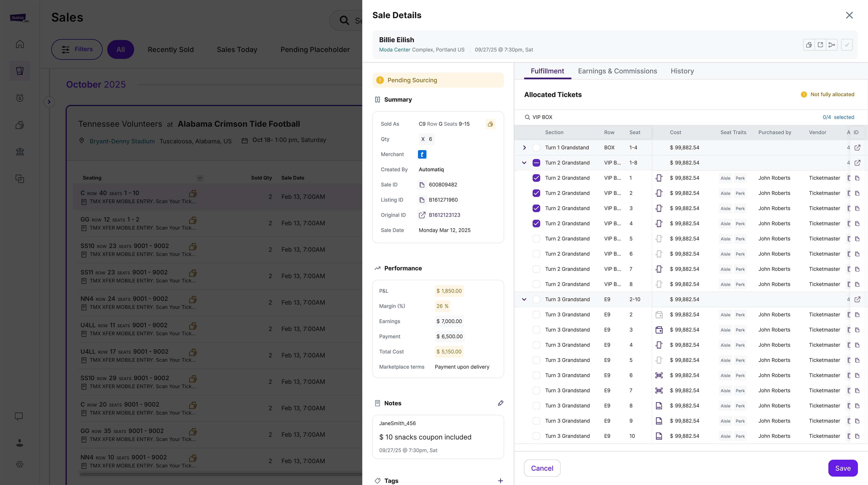Collapse the Turn 3 Grandstand group
The image size is (868, 485).
click(x=524, y=299)
